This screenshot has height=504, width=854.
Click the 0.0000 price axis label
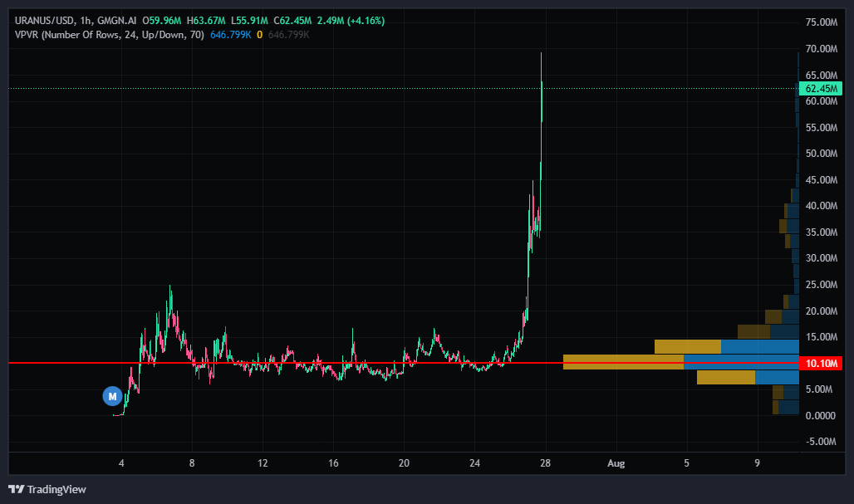[x=820, y=415]
